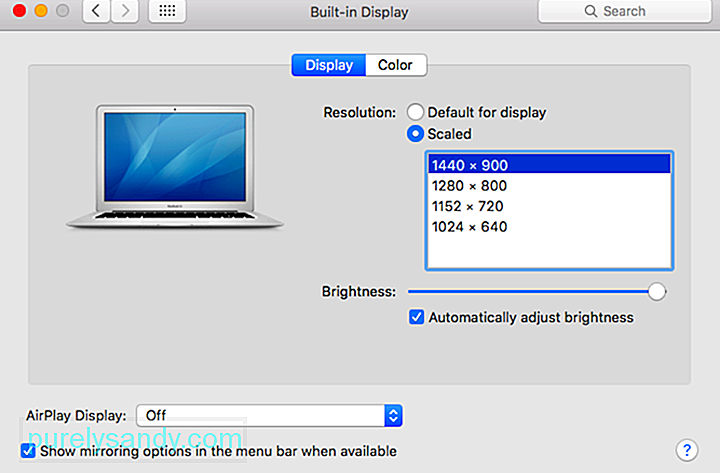This screenshot has width=720, height=473.
Task: Choose 1152 × 720 resolution
Action: (x=549, y=206)
